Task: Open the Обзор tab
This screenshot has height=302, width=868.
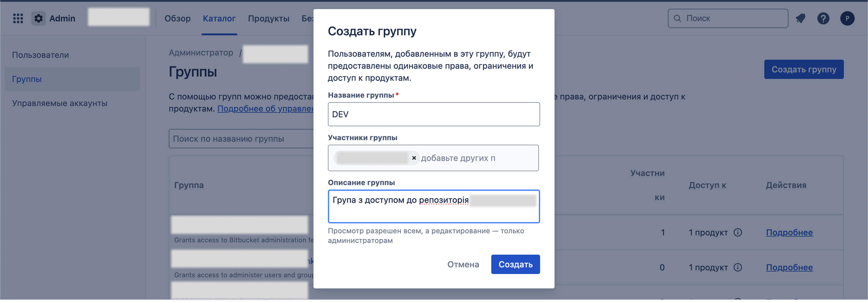Action: coord(178,19)
